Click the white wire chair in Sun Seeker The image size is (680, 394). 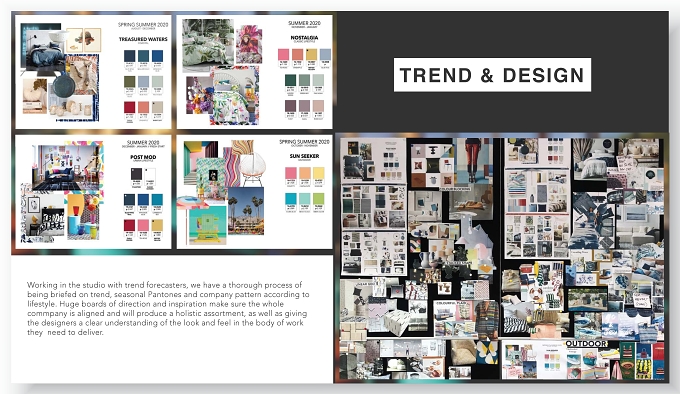pyautogui.click(x=252, y=168)
